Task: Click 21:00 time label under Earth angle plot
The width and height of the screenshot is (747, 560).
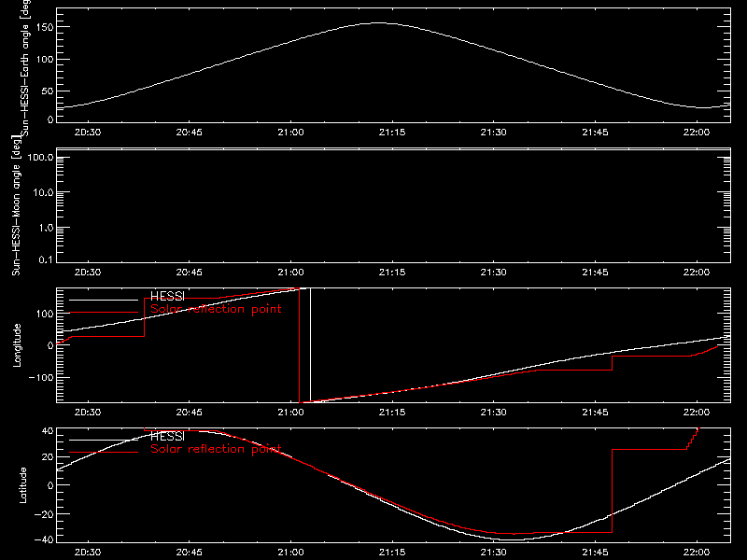Action: pos(290,132)
